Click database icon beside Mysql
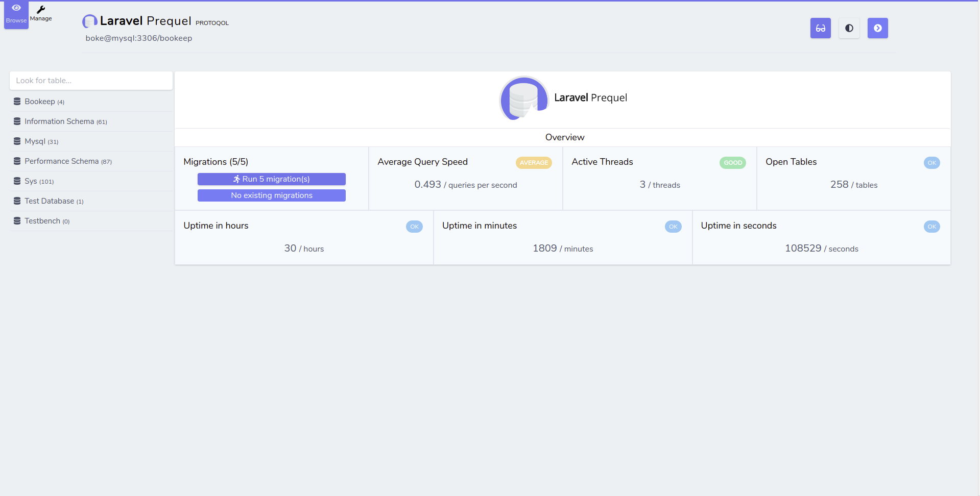Viewport: 980px width, 496px height. point(17,141)
